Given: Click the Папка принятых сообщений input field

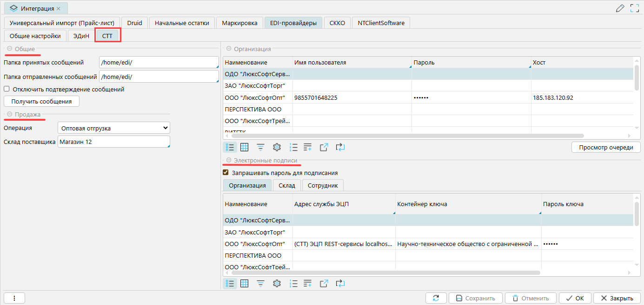Looking at the screenshot, I should pyautogui.click(x=159, y=63).
